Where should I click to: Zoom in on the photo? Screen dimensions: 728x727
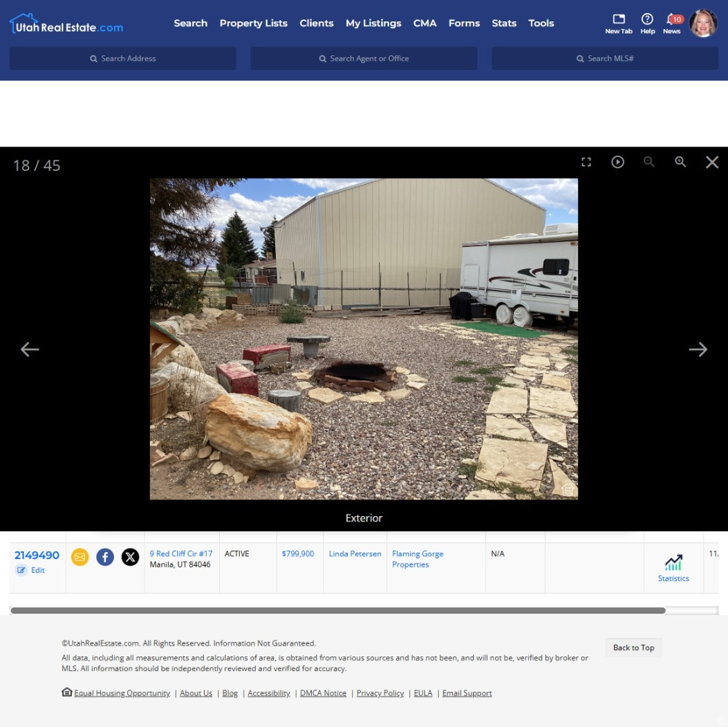pos(680,161)
